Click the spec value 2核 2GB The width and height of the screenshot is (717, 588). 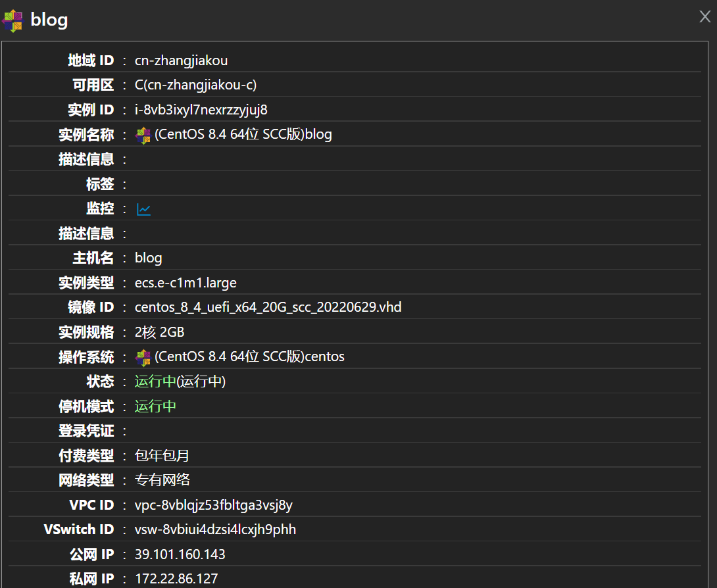[159, 332]
